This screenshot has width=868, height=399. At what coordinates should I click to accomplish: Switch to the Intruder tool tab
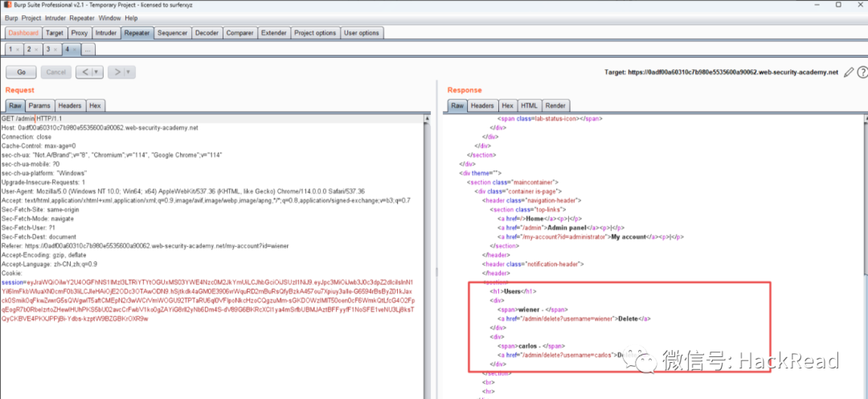click(106, 33)
